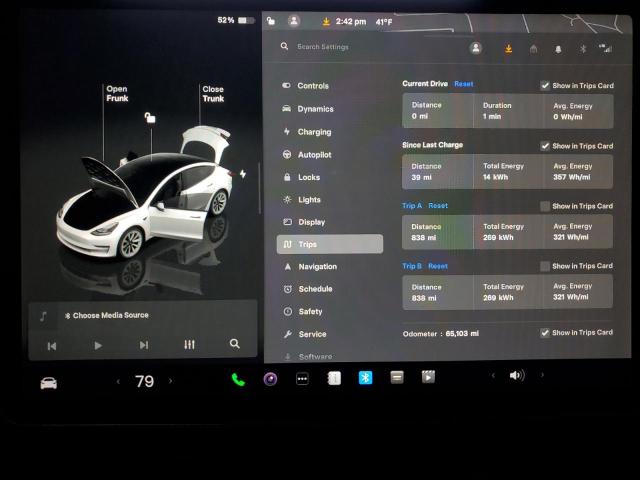
Task: Rename Trip B label
Action: [x=412, y=266]
